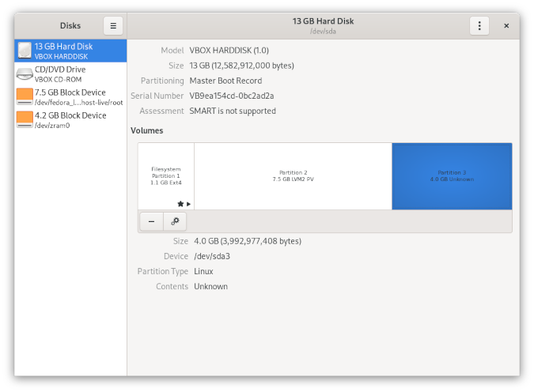This screenshot has height=392, width=534.
Task: Click the serial number VB9ea154cd-0bc2ad2a
Action: click(232, 96)
